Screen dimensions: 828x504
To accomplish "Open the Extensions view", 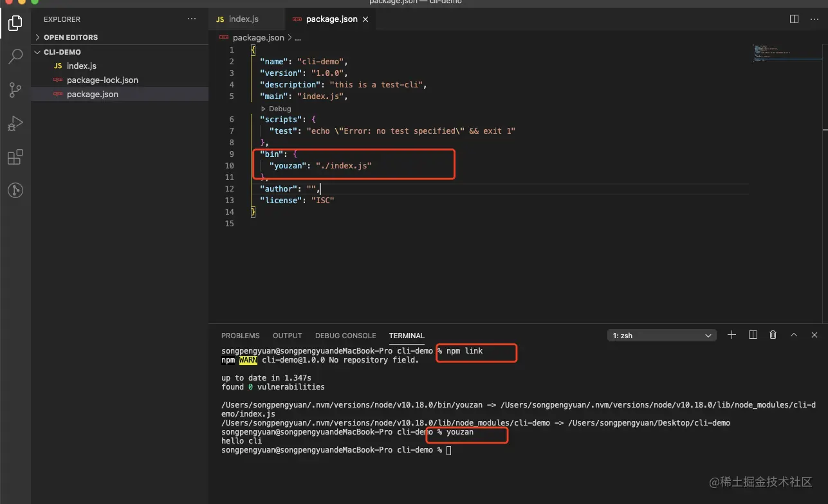I will pyautogui.click(x=15, y=157).
